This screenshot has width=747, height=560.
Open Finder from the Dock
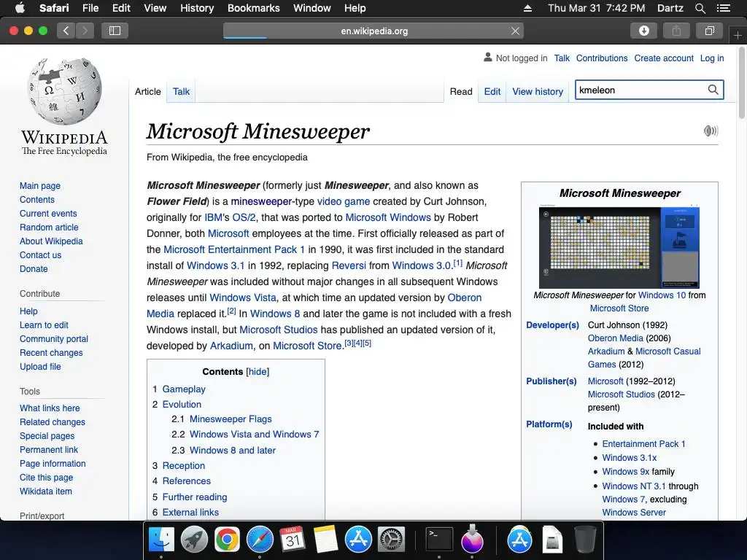161,540
